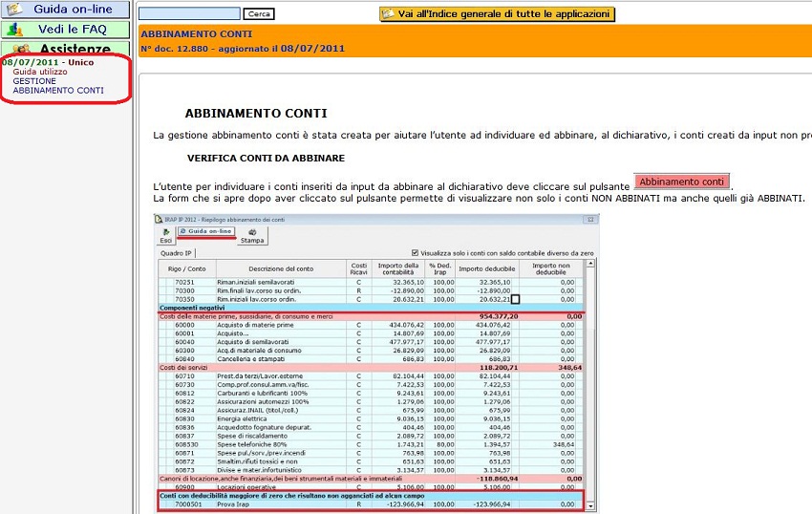Click into the search input field

coord(189,14)
